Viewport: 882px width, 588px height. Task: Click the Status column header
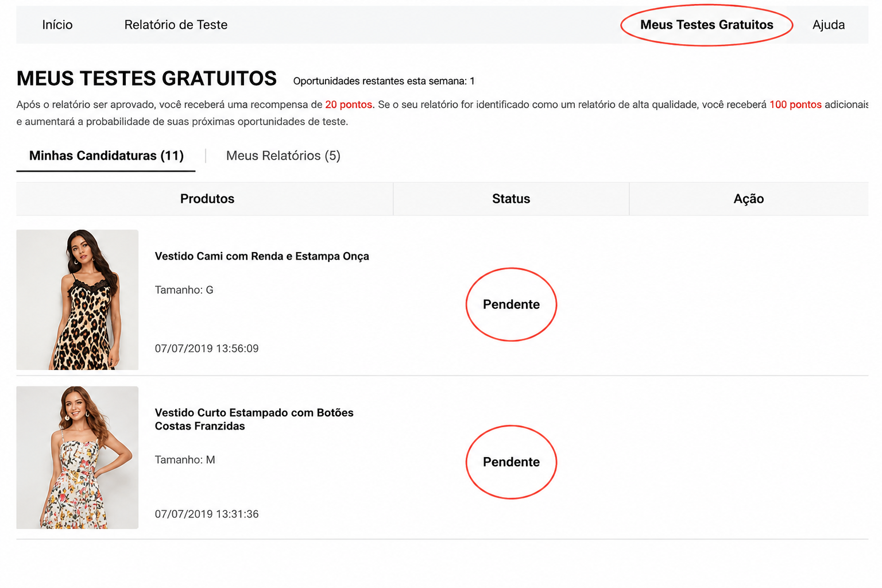(511, 199)
